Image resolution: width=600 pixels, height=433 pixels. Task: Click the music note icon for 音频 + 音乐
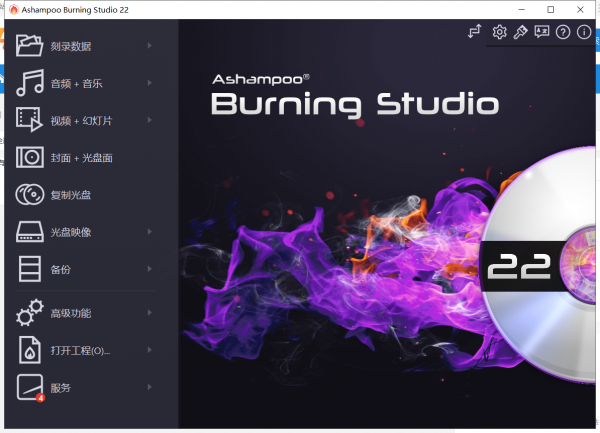[30, 83]
